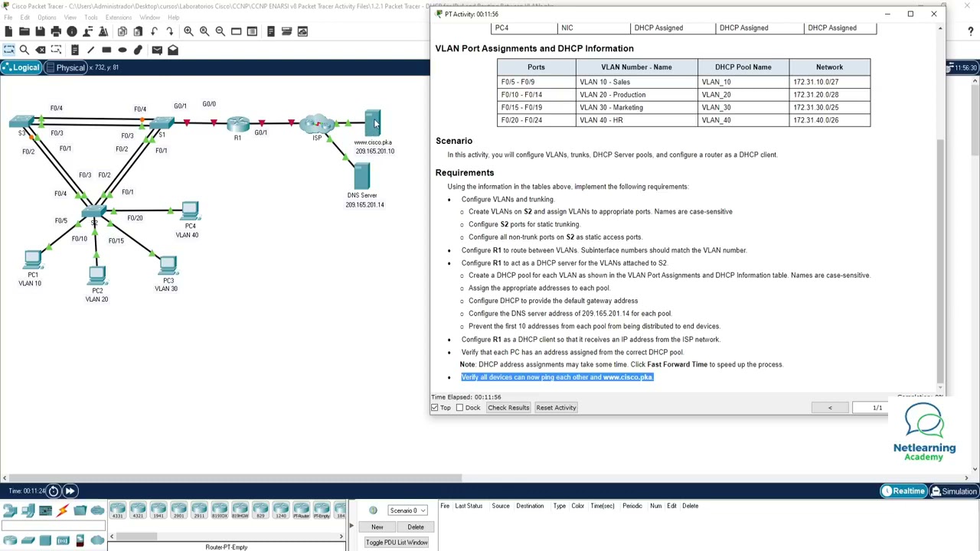The image size is (980, 551).
Task: Toggle the Dock checkbox
Action: 459,408
